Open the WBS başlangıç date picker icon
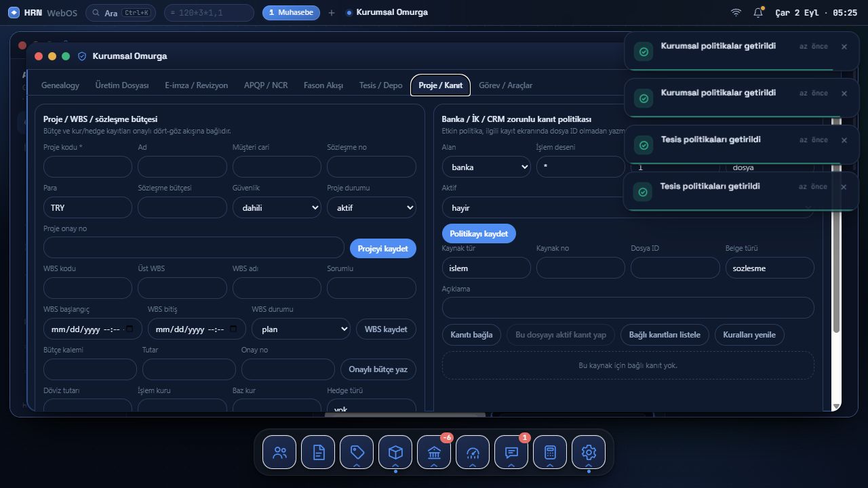 pos(130,329)
